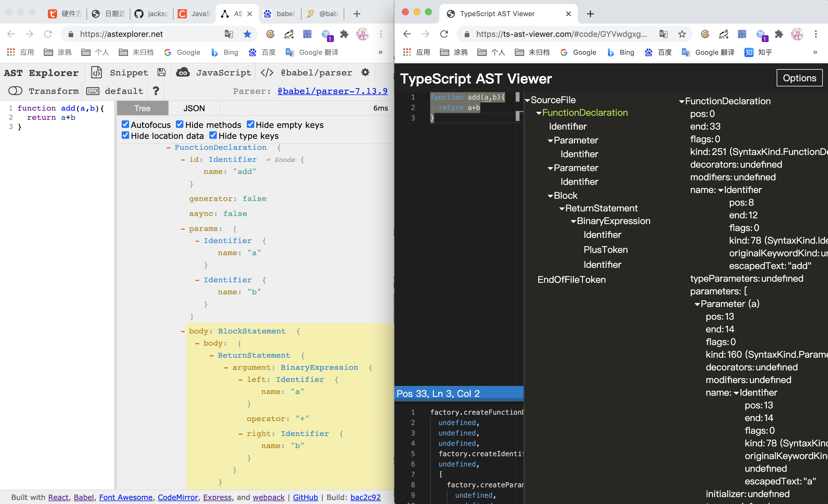The image size is (828, 504).
Task: Click the keyboard default keymap icon
Action: [93, 91]
